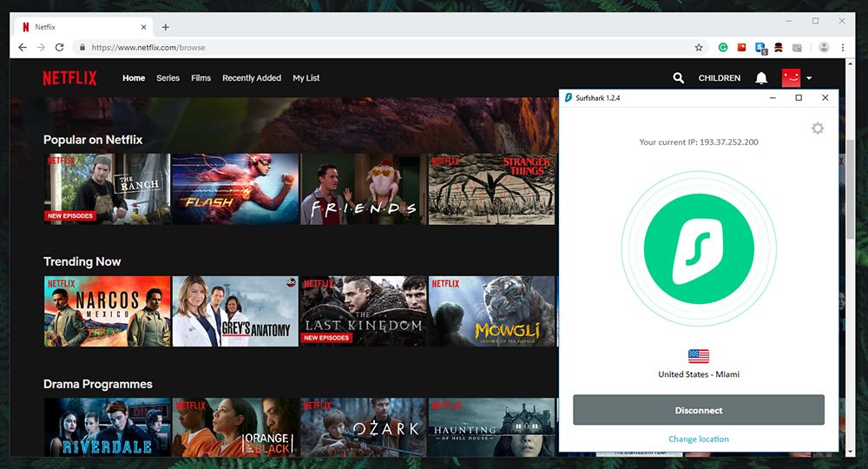View site info via padlock icon
The image size is (868, 469).
[82, 48]
